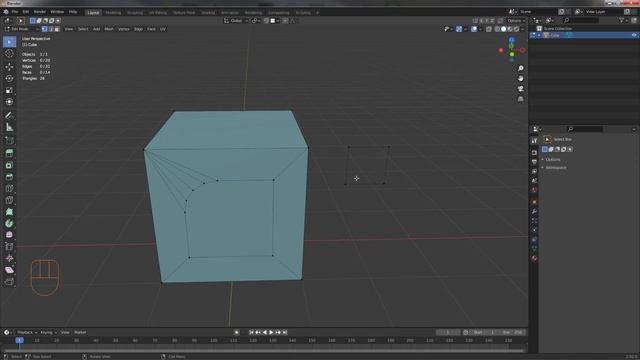Expand the Cube item in outliner
This screenshot has width=640, height=360.
click(x=539, y=35)
